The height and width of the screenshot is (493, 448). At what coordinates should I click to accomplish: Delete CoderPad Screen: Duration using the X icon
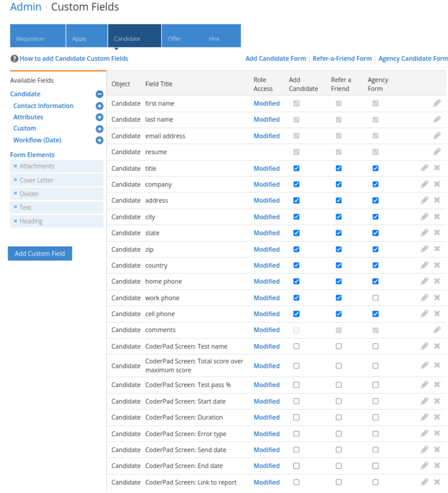click(x=437, y=417)
